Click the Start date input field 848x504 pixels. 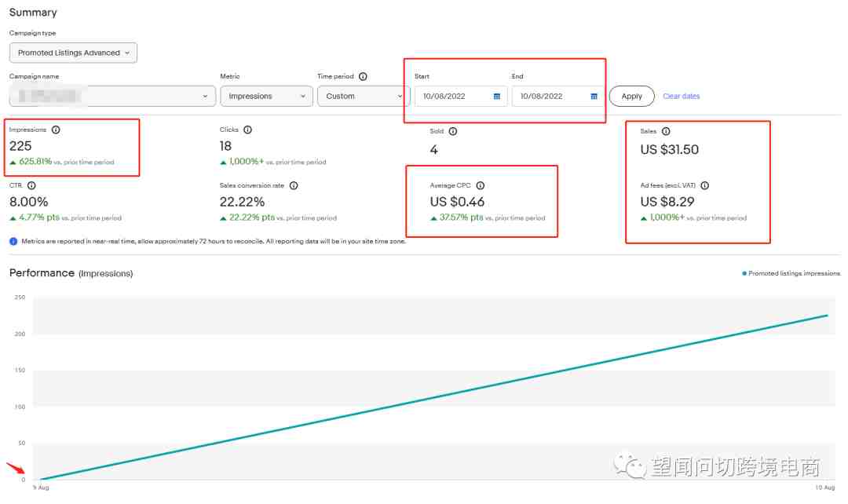461,97
